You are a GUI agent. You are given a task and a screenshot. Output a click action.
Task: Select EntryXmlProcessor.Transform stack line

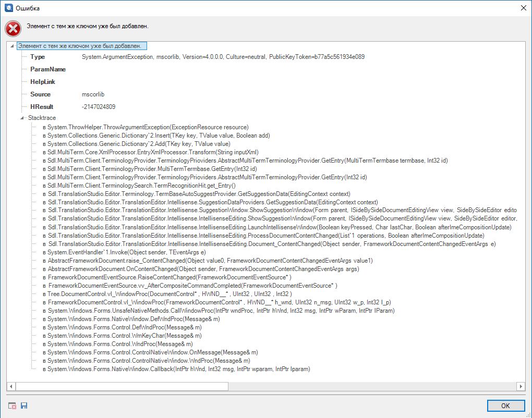click(x=151, y=152)
